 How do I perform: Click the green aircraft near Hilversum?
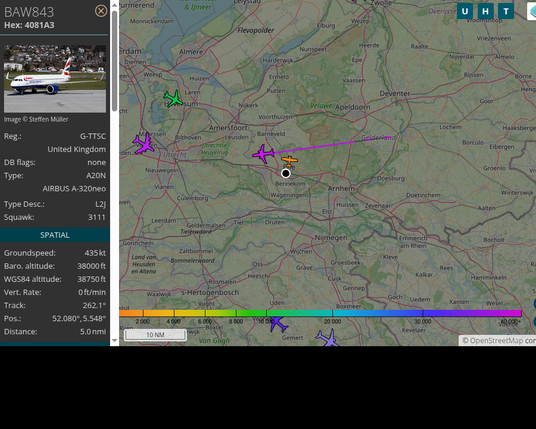173,98
